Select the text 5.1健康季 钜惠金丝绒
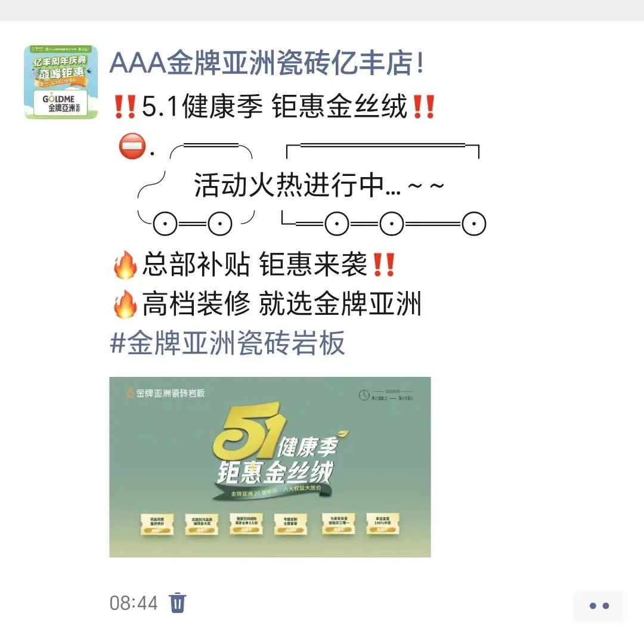Screen dimensions: 644x644 pyautogui.click(x=274, y=106)
